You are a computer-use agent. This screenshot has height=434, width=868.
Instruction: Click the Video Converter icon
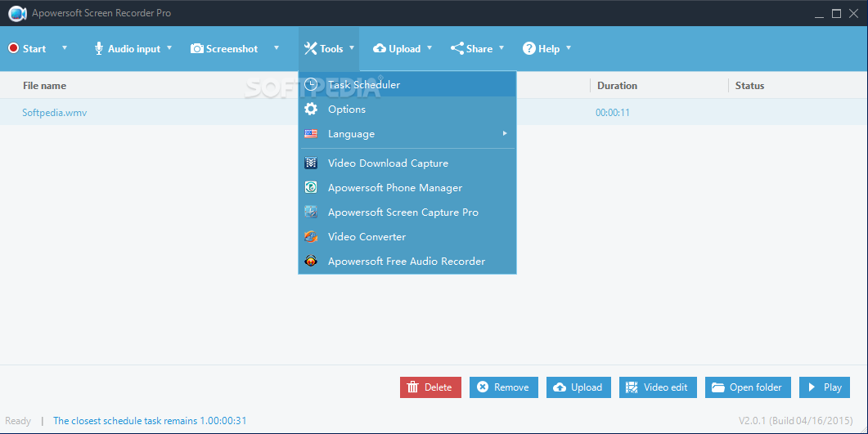[311, 237]
